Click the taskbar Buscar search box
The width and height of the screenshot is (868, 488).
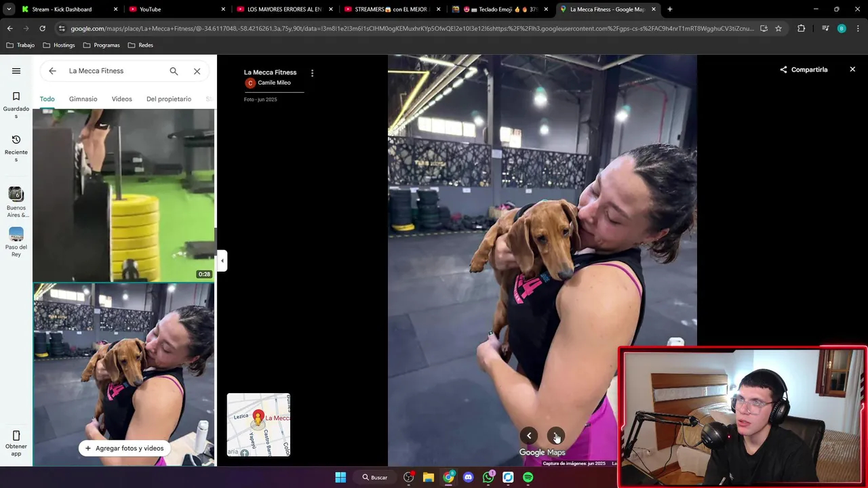coord(374,477)
